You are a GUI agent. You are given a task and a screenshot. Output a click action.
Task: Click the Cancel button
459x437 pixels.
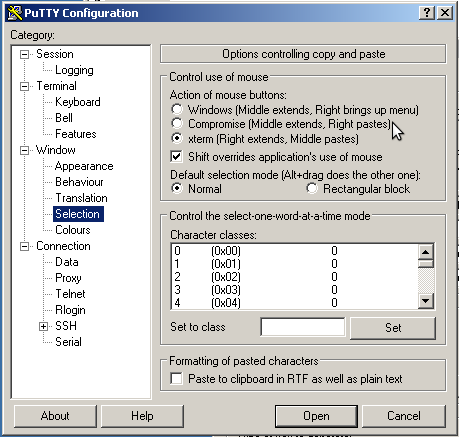(404, 416)
